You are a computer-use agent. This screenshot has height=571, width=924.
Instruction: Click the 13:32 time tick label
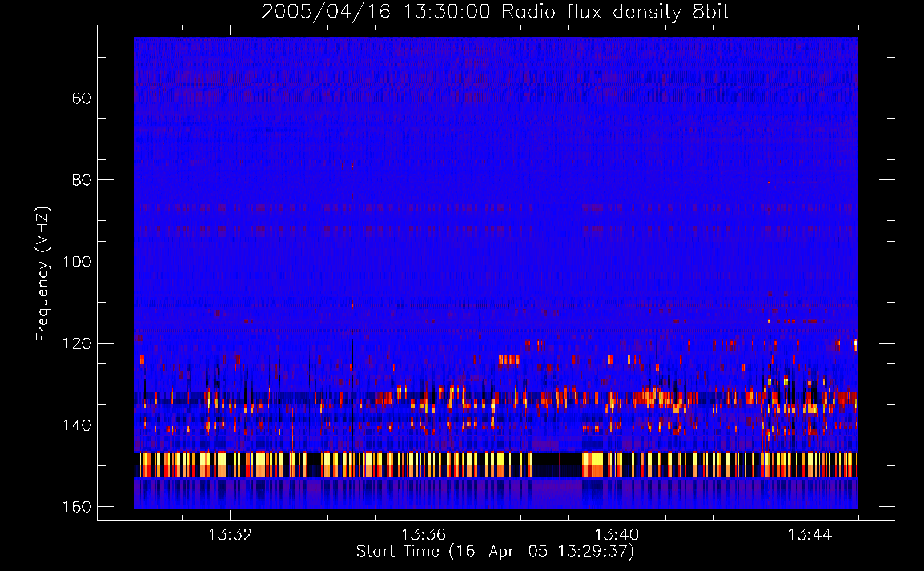tap(230, 535)
